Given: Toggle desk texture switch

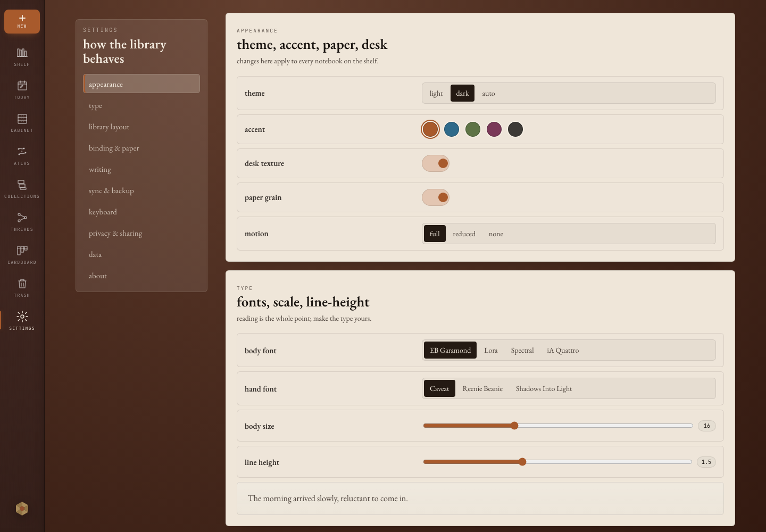Looking at the screenshot, I should click(x=436, y=163).
